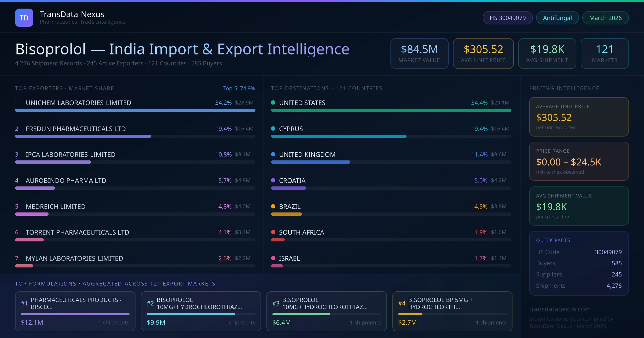Click the 121 Markets stat card

pos(605,53)
